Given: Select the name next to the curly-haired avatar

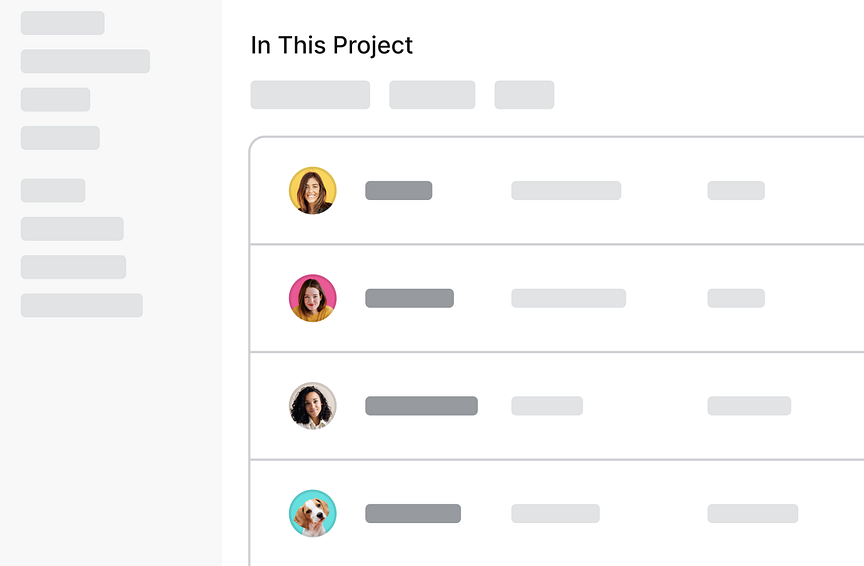Looking at the screenshot, I should click(x=421, y=406).
